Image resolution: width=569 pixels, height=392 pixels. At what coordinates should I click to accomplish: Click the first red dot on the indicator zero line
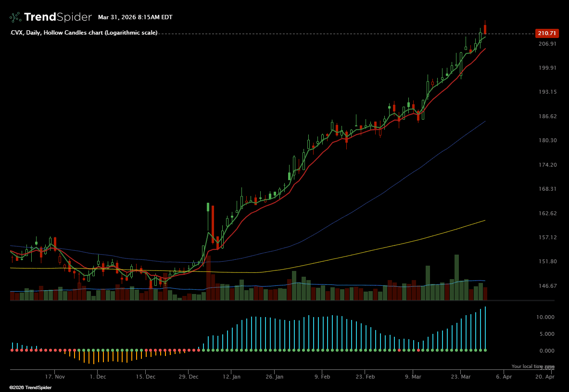click(12, 350)
